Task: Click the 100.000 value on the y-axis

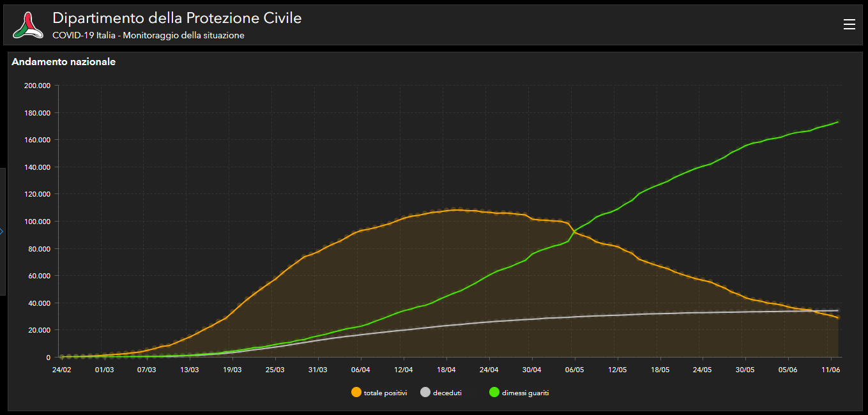Action: (36, 222)
